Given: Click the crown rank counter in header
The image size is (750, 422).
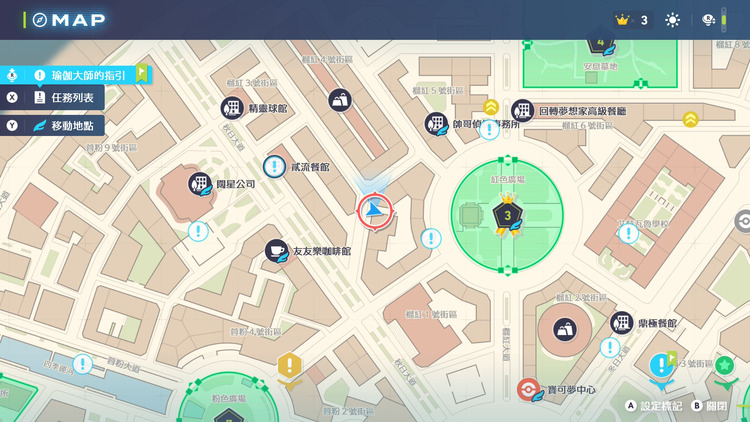Looking at the screenshot, I should click(632, 20).
